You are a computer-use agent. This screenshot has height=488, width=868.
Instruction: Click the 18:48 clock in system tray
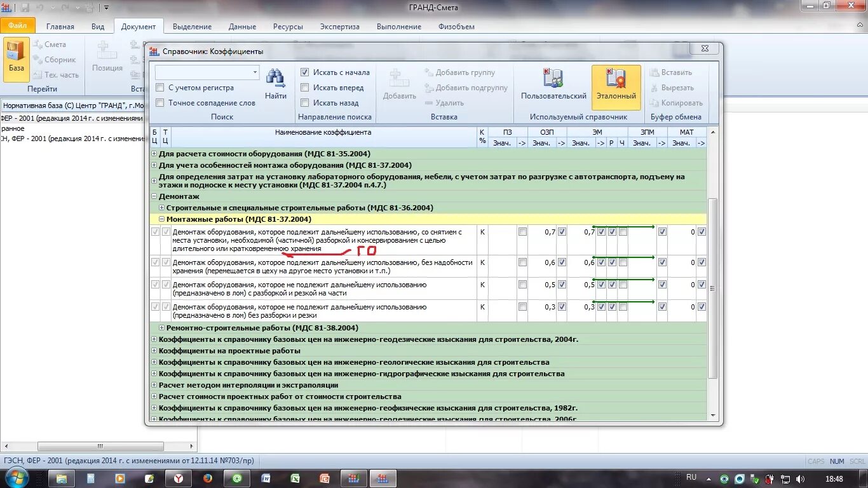(834, 479)
